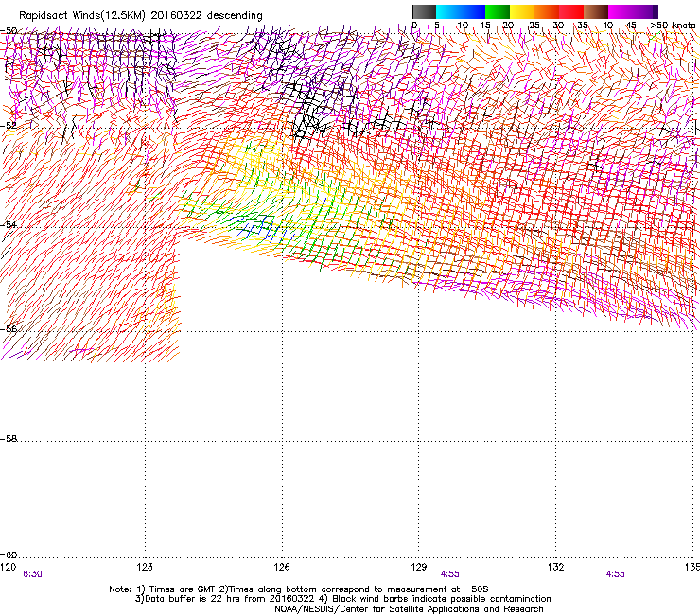This screenshot has width=700, height=615.
Task: Click the red 30-35 knots color segment
Action: coord(571,11)
